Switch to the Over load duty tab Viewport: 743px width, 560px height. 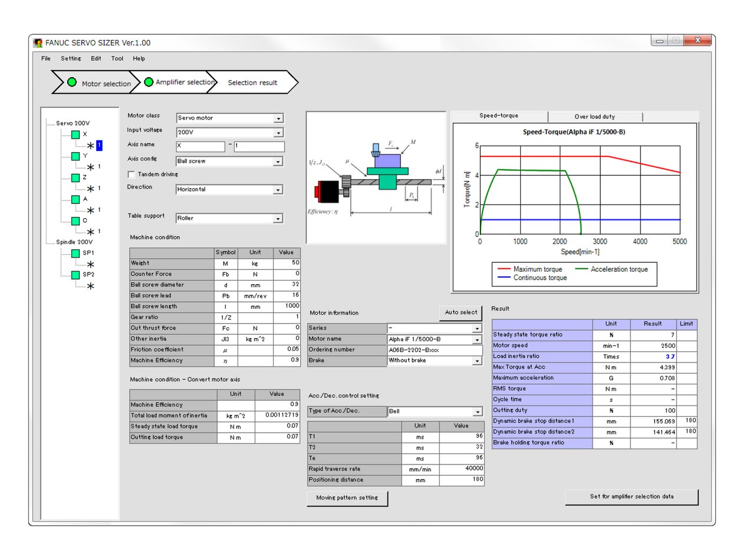tap(596, 116)
